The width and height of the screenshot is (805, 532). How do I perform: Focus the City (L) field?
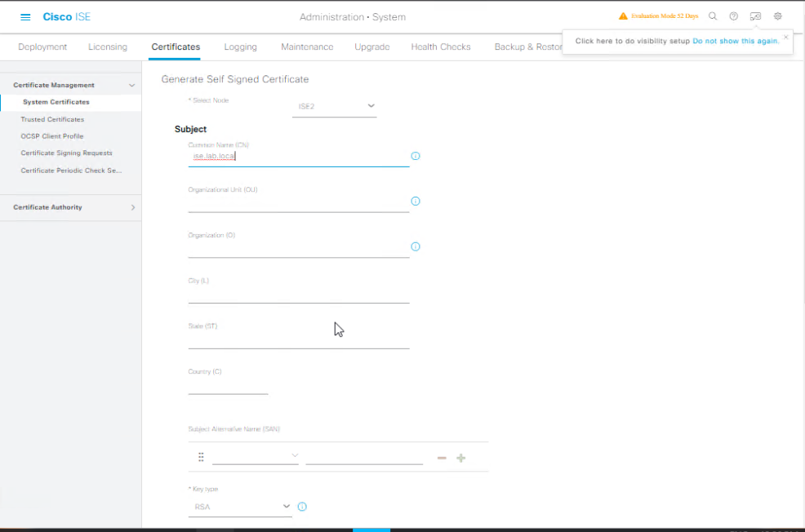click(x=299, y=294)
